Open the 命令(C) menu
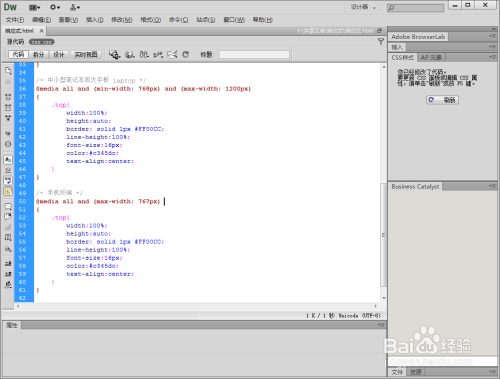 [x=178, y=20]
